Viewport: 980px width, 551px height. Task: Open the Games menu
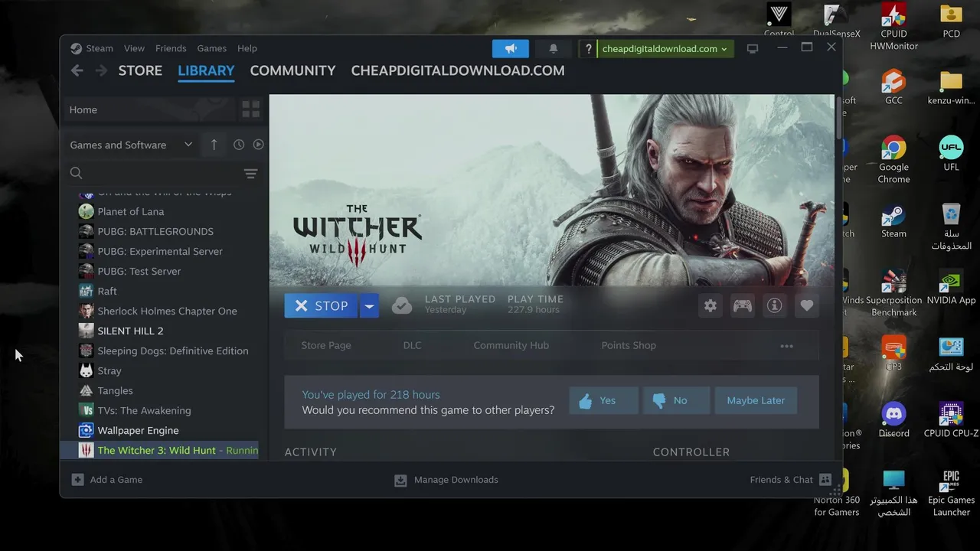point(211,48)
